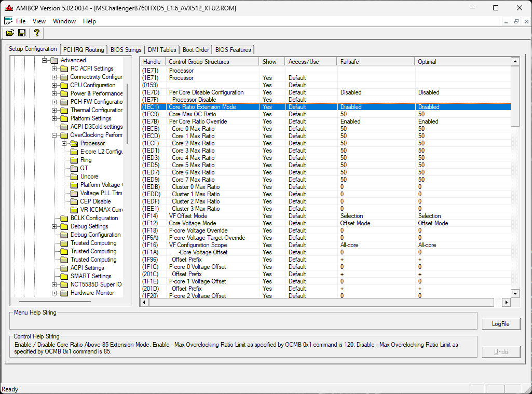The image size is (532, 394).
Task: Click the table's scroll down arrow
Action: 515,293
